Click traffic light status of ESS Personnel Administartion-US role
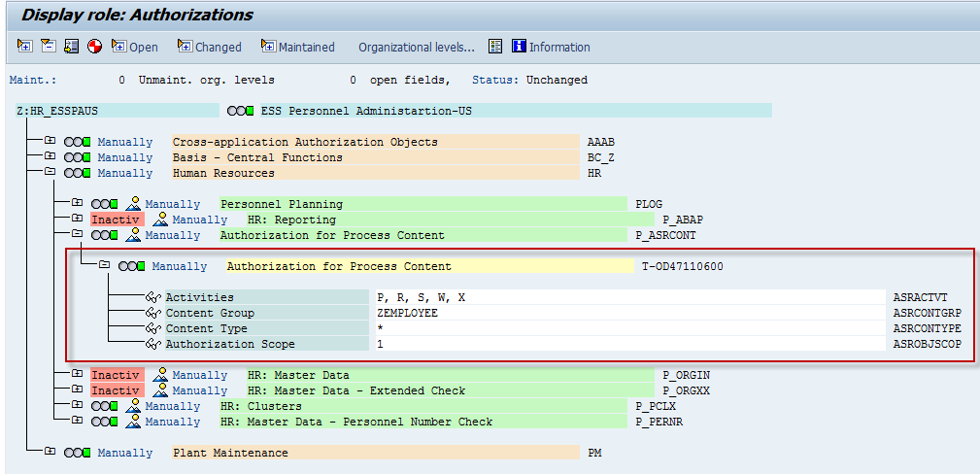Image resolution: width=980 pixels, height=474 pixels. pyautogui.click(x=241, y=112)
